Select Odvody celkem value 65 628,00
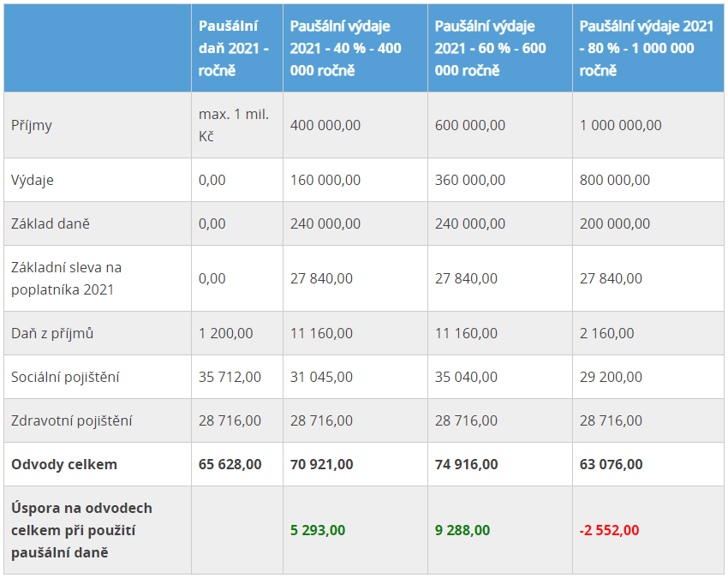 click(x=230, y=464)
